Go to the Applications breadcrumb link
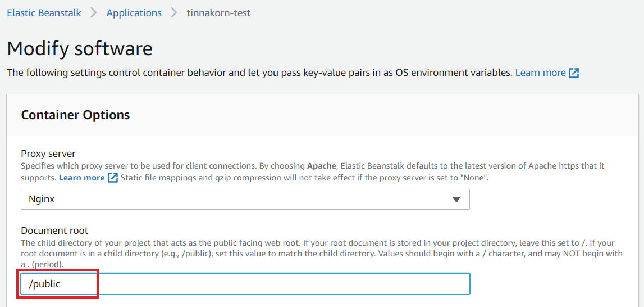This screenshot has width=644, height=307. pyautogui.click(x=134, y=13)
